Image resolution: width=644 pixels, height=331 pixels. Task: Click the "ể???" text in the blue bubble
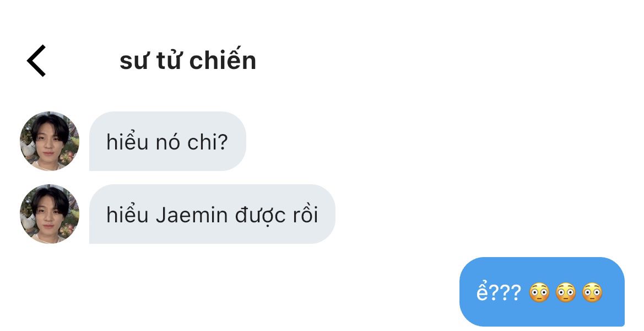pyautogui.click(x=498, y=293)
